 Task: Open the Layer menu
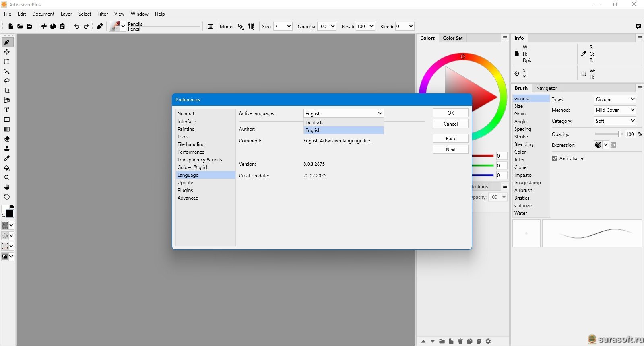66,14
